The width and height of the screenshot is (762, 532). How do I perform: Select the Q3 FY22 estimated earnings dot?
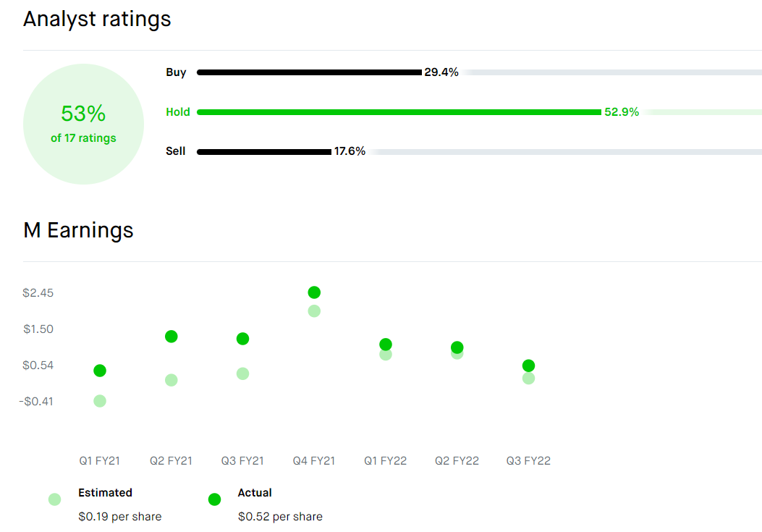click(528, 379)
